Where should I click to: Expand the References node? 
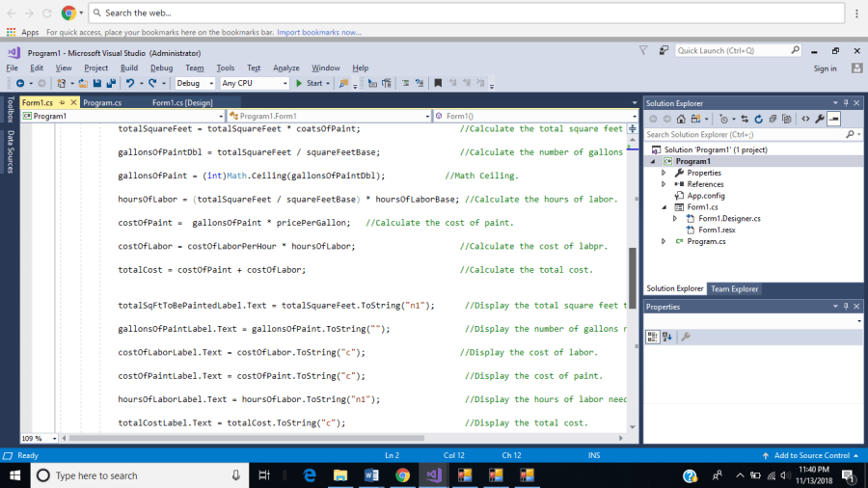tap(664, 184)
